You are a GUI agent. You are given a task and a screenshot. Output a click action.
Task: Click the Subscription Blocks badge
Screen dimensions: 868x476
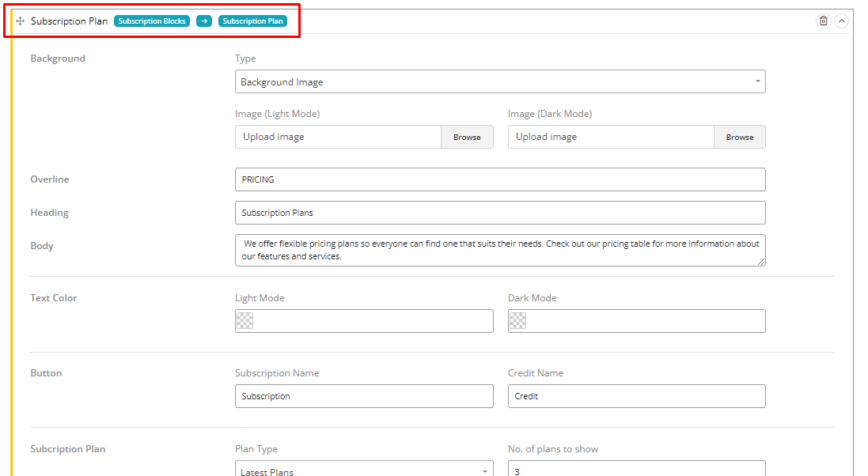[x=152, y=21]
